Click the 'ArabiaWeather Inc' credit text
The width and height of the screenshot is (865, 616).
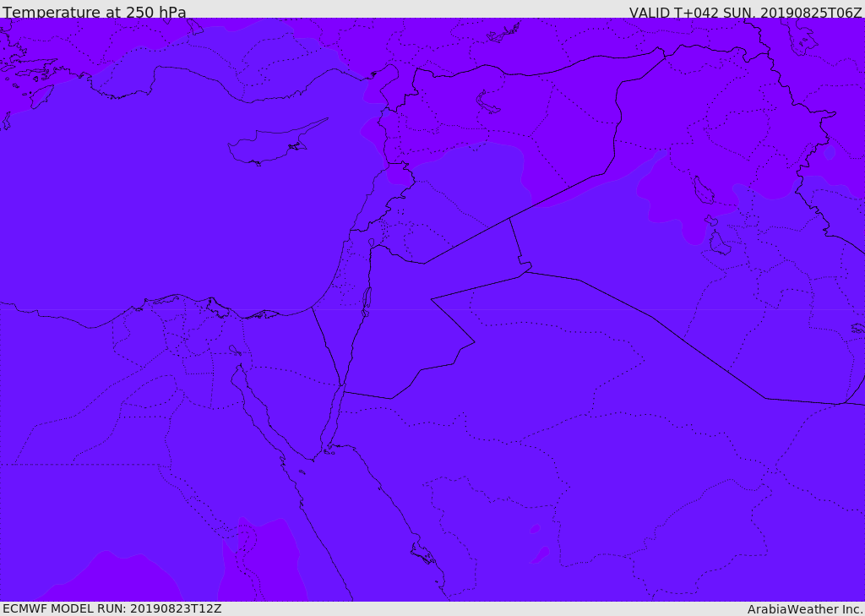point(804,609)
